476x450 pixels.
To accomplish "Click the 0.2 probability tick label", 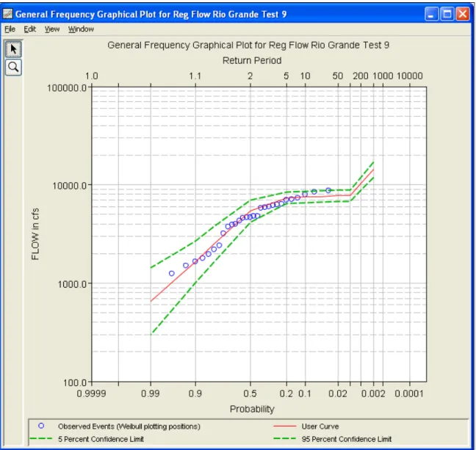I will tap(286, 393).
